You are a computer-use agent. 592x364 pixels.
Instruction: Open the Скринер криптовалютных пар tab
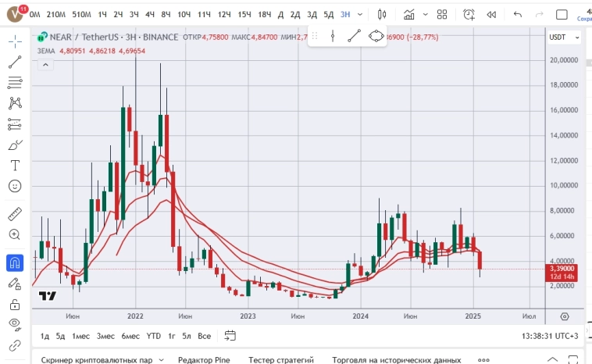click(x=97, y=360)
